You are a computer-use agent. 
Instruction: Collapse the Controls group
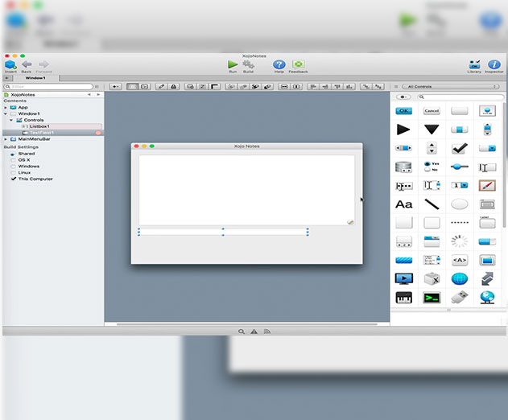click(11, 120)
